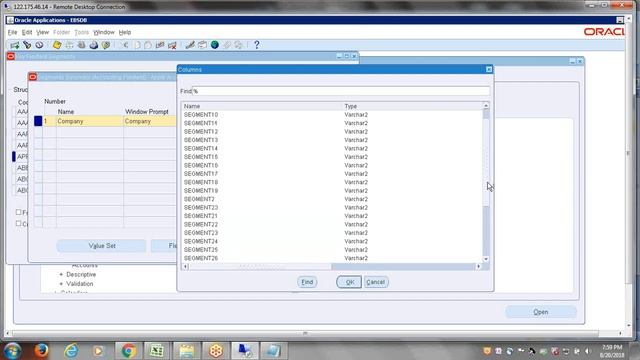Open the Window menu
This screenshot has width=640, height=360.
click(x=104, y=32)
